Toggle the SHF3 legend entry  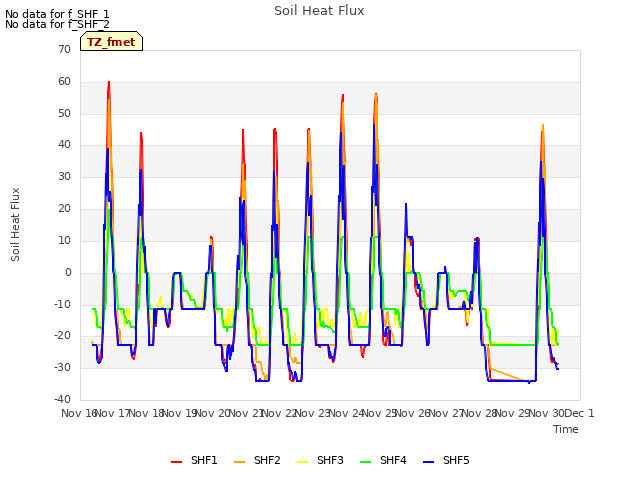pyautogui.click(x=320, y=460)
